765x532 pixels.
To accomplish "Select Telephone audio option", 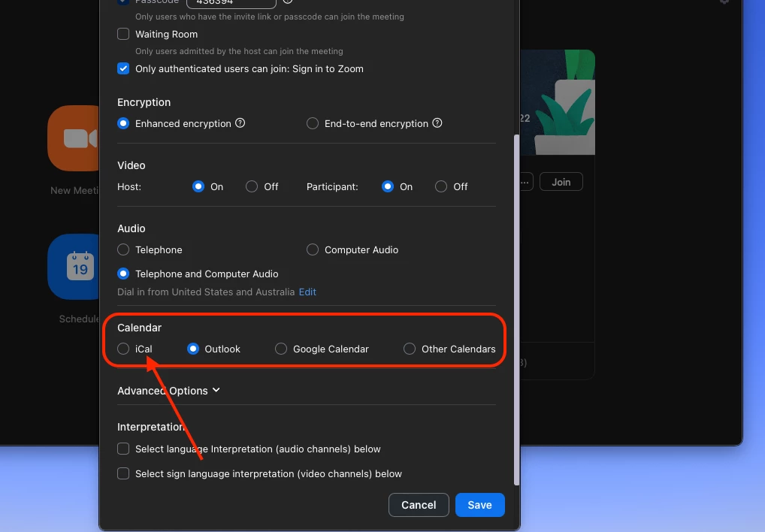I will pyautogui.click(x=123, y=249).
